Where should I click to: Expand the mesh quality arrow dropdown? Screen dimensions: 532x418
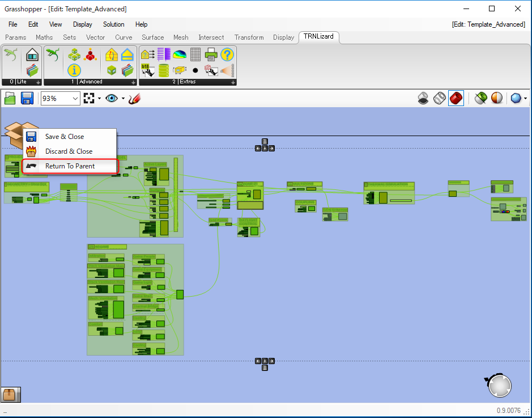tap(525, 99)
